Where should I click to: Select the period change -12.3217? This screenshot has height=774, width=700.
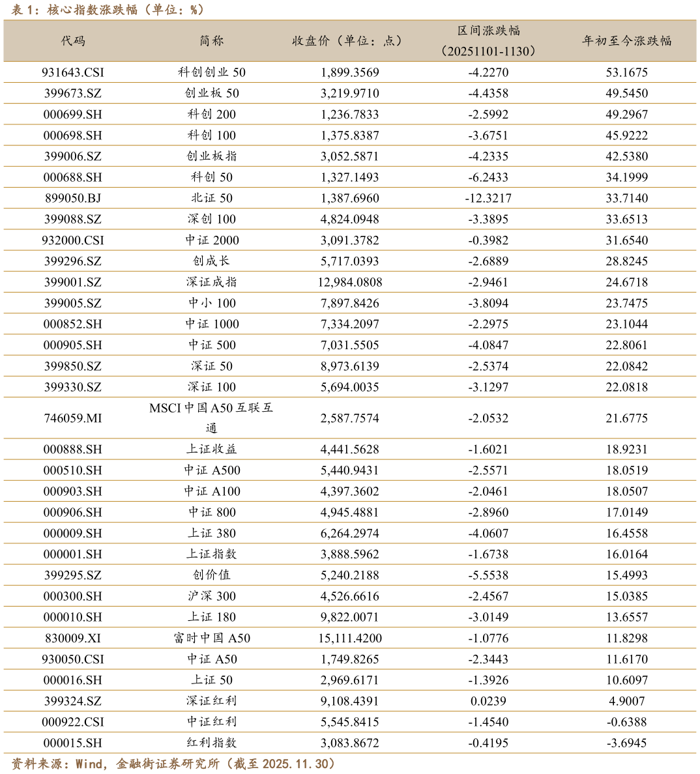[488, 199]
